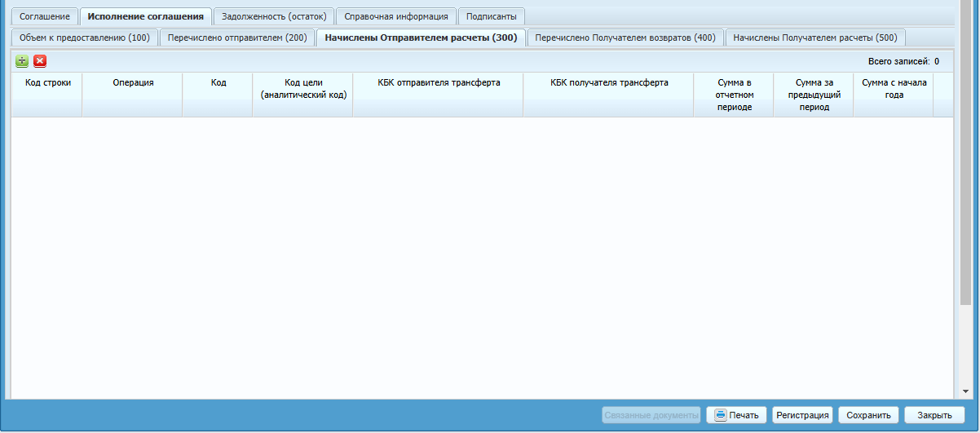The height and width of the screenshot is (433, 980).
Task: Open the Исполнение соглашения tab
Action: [x=146, y=16]
